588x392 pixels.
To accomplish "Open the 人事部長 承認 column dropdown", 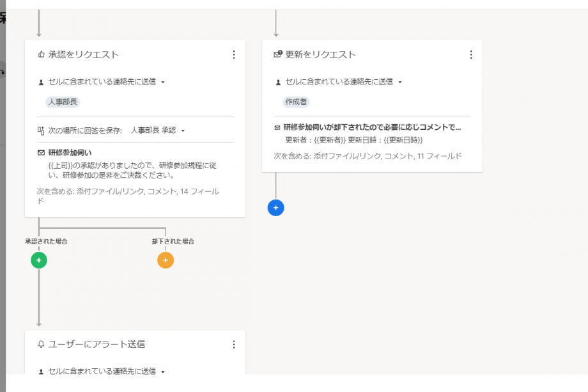I will [x=183, y=130].
